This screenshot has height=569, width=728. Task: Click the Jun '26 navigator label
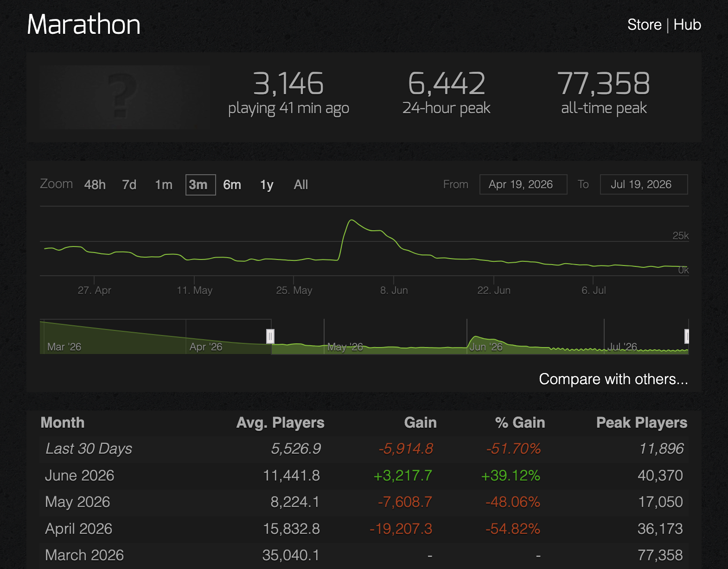[x=486, y=347]
